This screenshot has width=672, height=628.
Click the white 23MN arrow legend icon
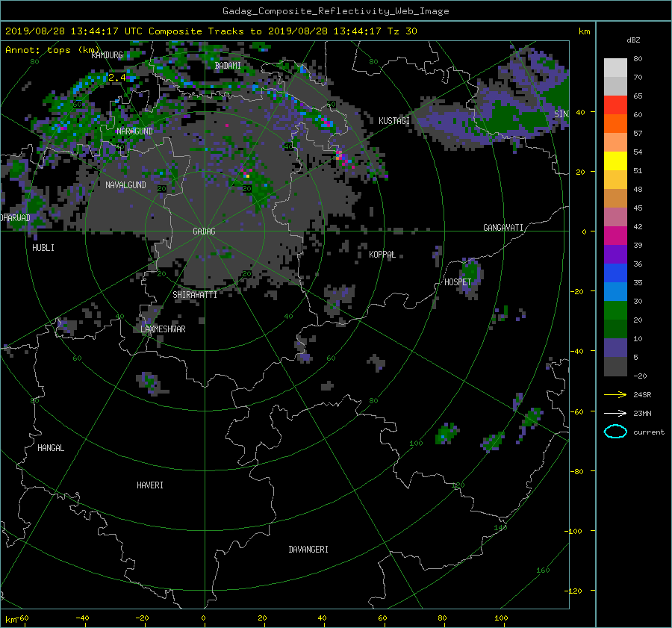tap(615, 413)
